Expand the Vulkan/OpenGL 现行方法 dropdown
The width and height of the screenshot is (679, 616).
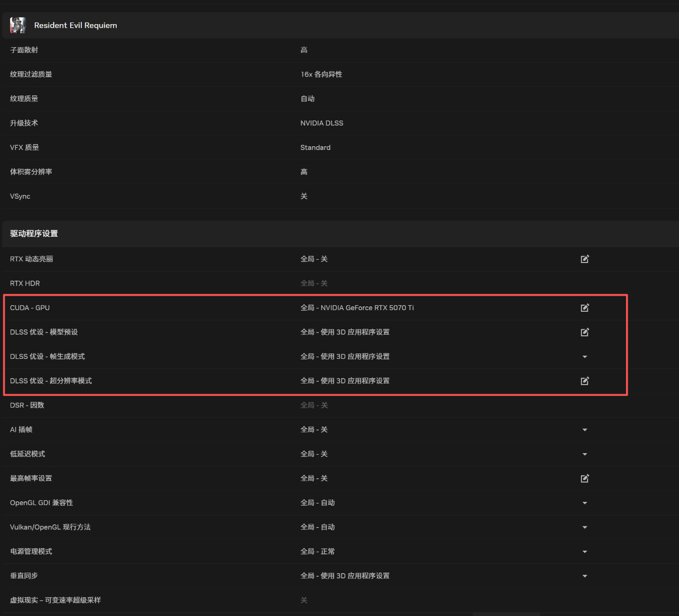(x=585, y=527)
